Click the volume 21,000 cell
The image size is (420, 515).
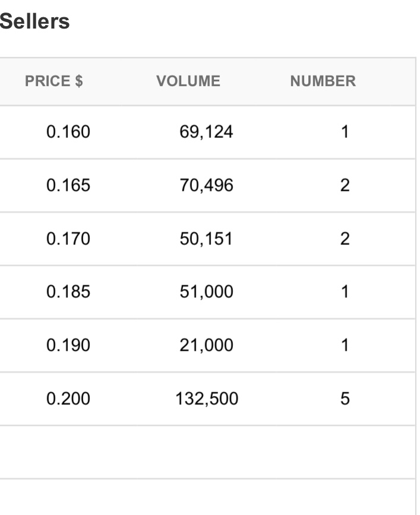206,346
